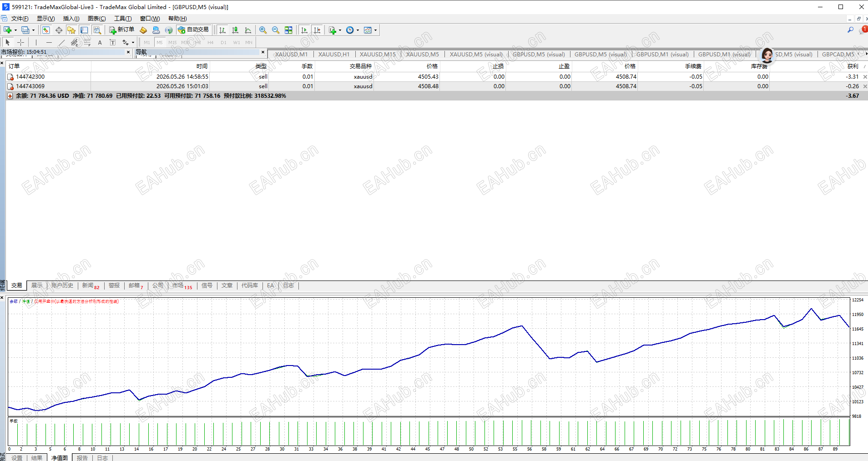Toggle the 自动交易 auto trading button
Viewport: 868px width, 461px height.
[x=193, y=30]
